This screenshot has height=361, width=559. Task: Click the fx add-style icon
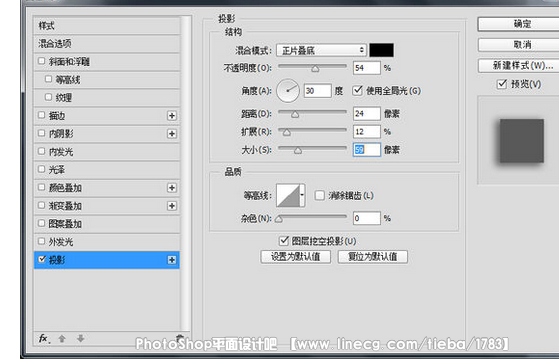click(44, 339)
